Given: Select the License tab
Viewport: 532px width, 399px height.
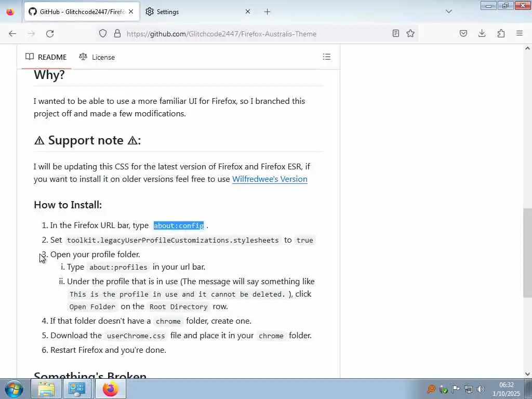Looking at the screenshot, I should click(x=97, y=57).
